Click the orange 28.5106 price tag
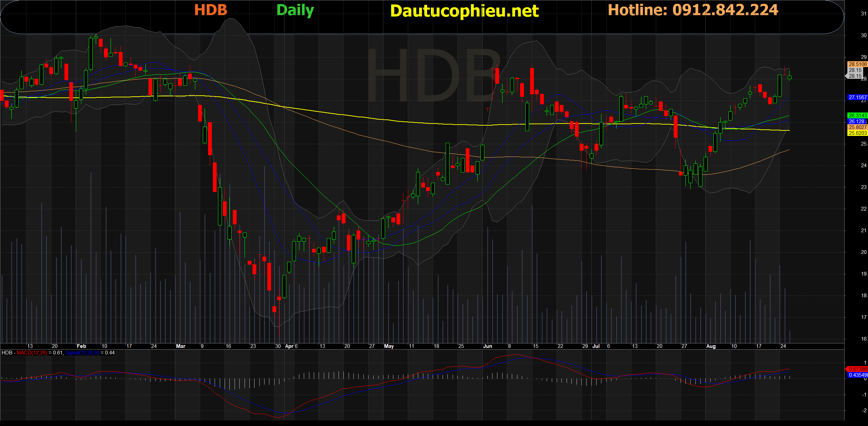868x426 pixels. coord(857,64)
